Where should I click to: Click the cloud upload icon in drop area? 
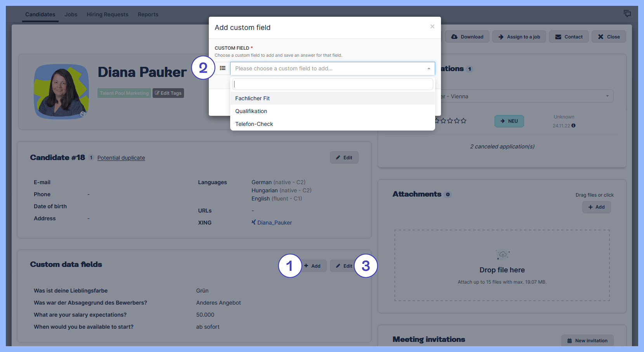[503, 255]
